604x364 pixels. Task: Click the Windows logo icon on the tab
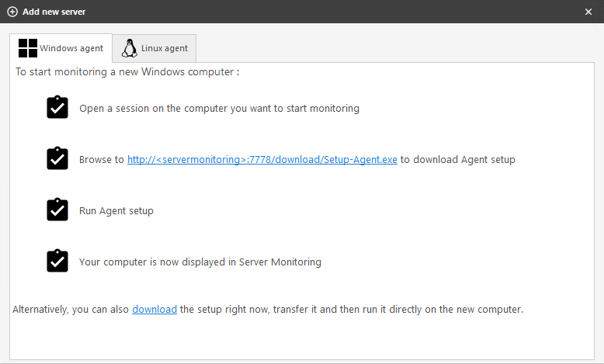[x=28, y=48]
